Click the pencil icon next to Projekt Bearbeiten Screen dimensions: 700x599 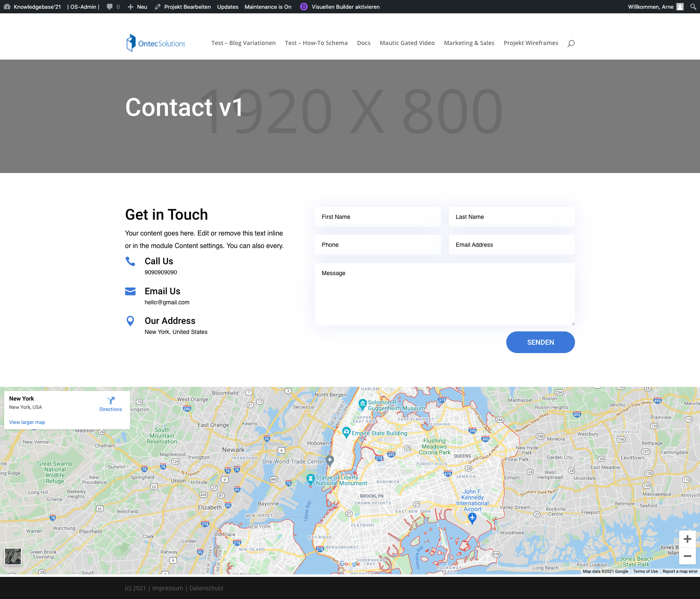157,7
